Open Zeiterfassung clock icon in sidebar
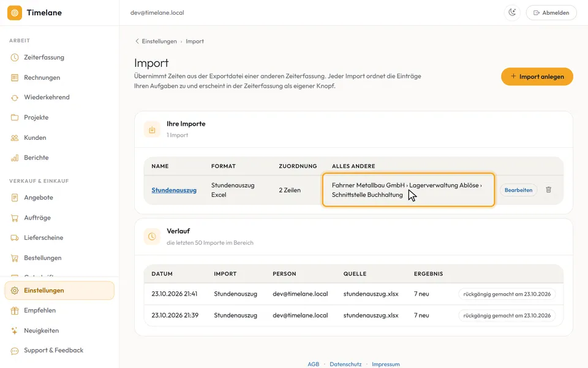This screenshot has width=588, height=368. 15,58
